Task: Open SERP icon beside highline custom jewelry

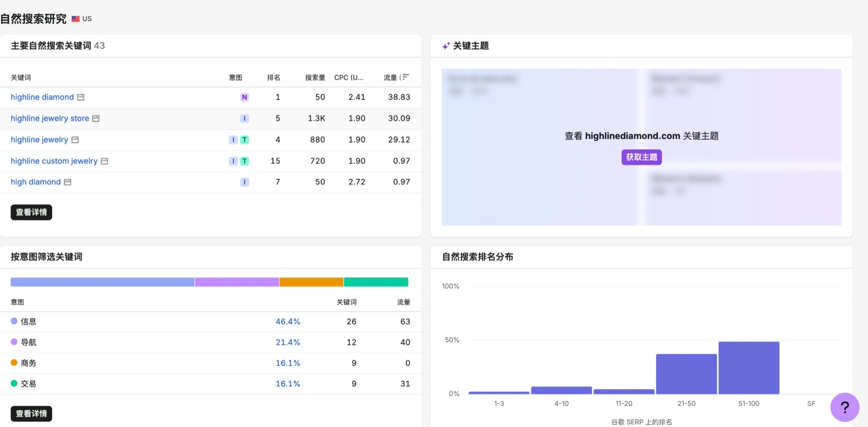Action: point(105,161)
